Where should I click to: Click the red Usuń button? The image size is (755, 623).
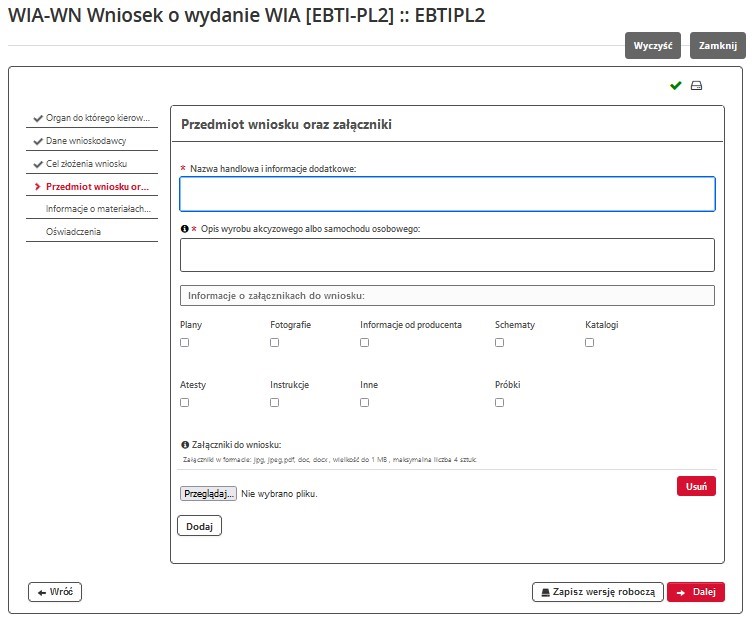(x=696, y=486)
